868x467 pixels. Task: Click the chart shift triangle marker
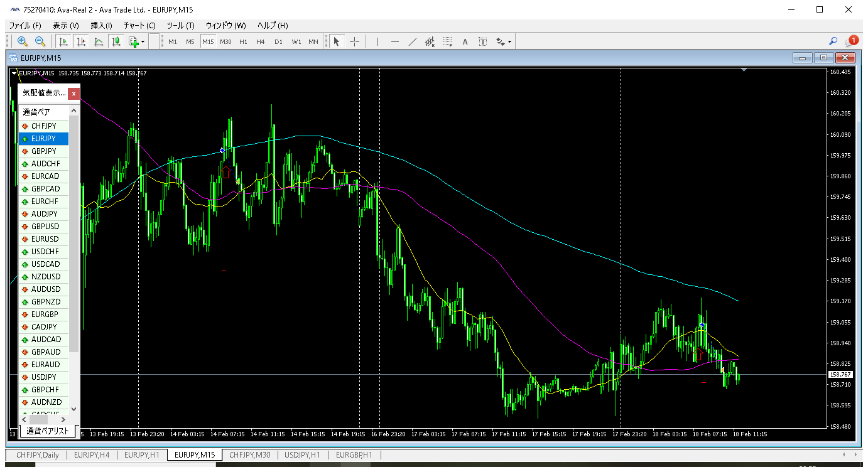[744, 70]
